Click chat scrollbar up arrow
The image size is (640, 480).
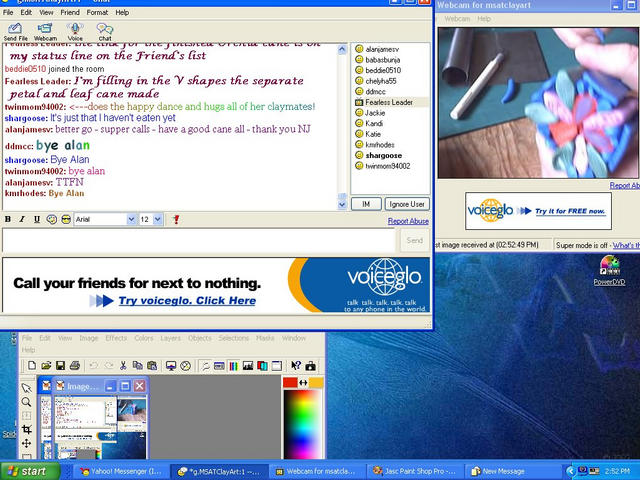342,49
